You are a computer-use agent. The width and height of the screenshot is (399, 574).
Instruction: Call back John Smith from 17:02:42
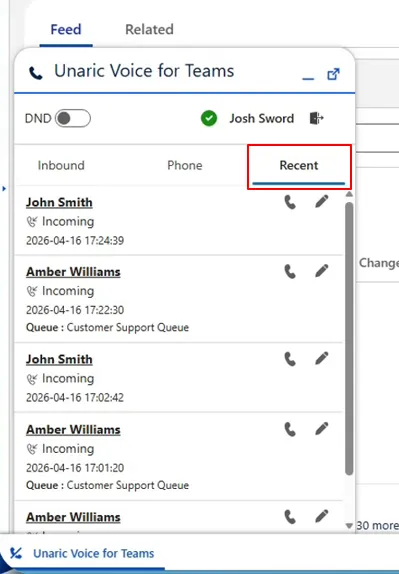290,359
